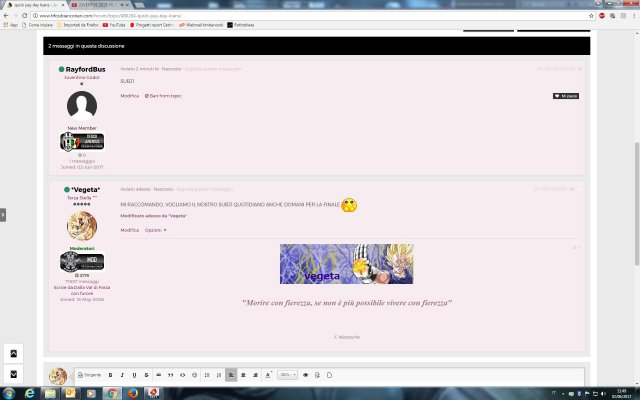
Task: Click the preview eye icon in the editor
Action: click(305, 375)
